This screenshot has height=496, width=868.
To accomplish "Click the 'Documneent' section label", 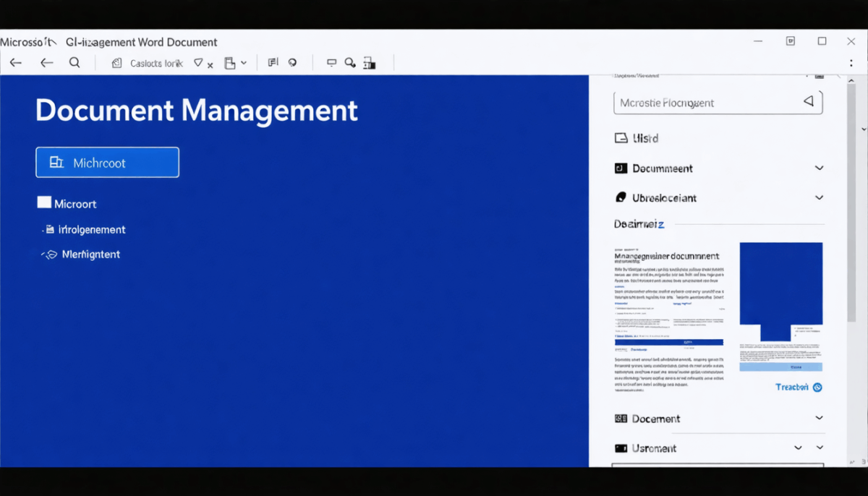I will click(x=663, y=168).
